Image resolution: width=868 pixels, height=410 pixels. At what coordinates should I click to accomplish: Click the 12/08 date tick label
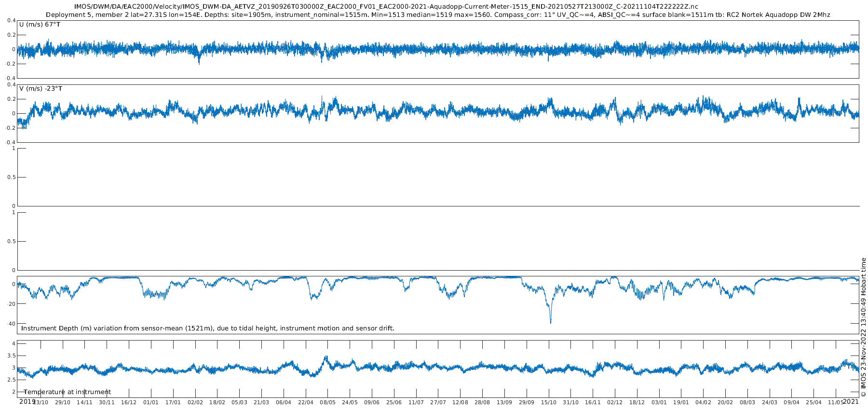461,402
